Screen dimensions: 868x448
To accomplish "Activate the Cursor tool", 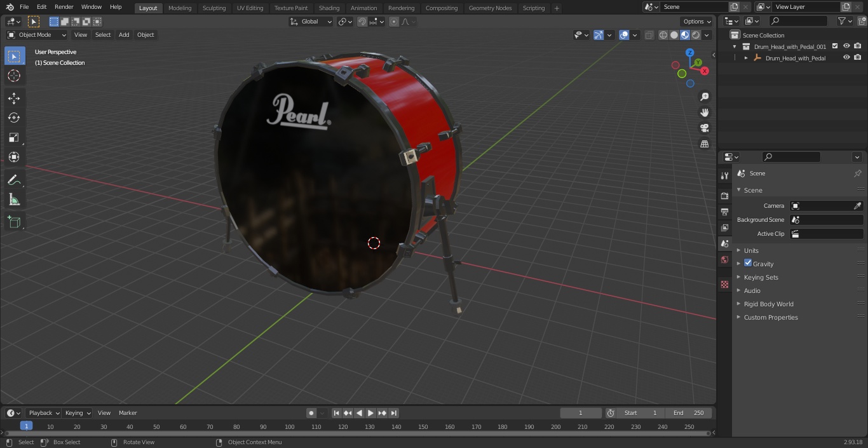I will tap(15, 76).
